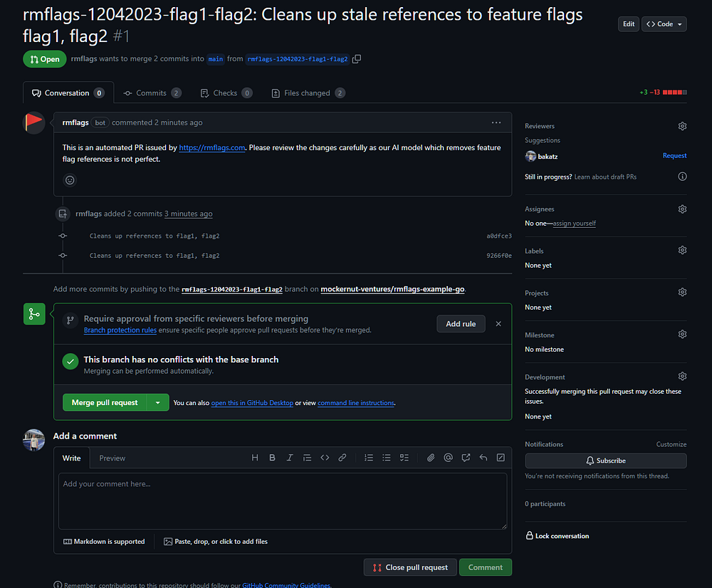The width and height of the screenshot is (712, 588).
Task: Insert a saved reply arrow icon
Action: pos(483,458)
